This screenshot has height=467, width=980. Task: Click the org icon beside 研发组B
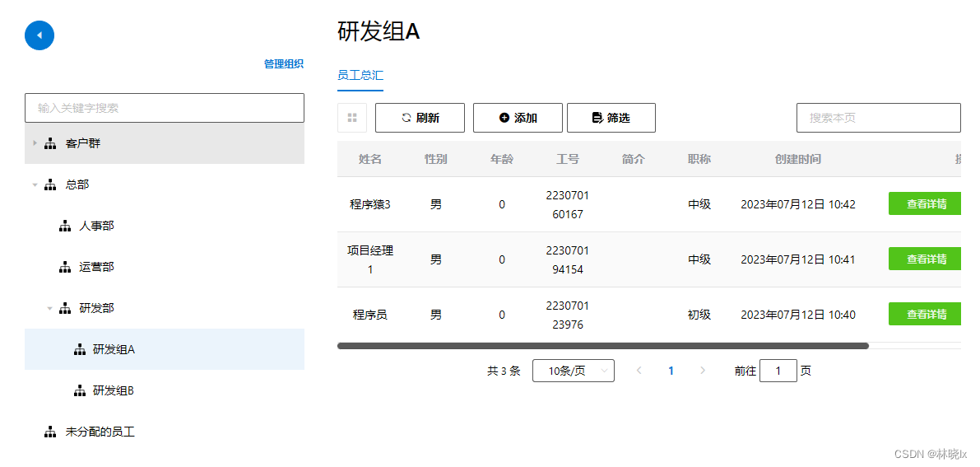tap(79, 390)
